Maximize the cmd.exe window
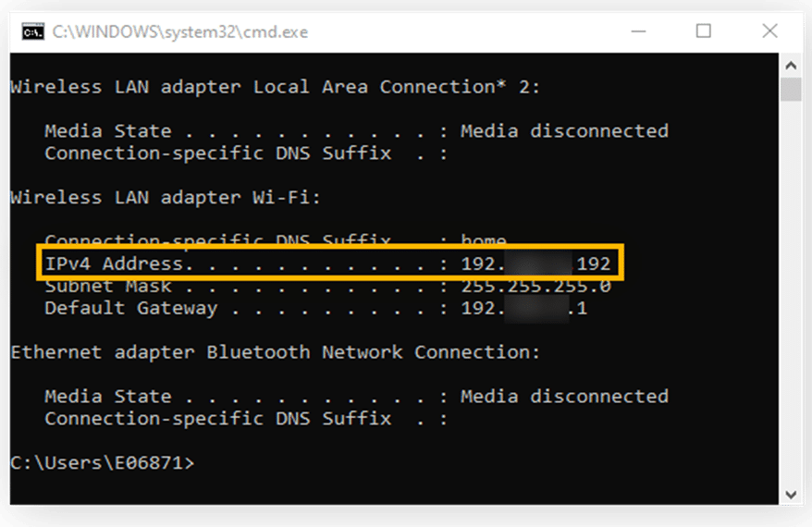This screenshot has height=527, width=812. [704, 31]
